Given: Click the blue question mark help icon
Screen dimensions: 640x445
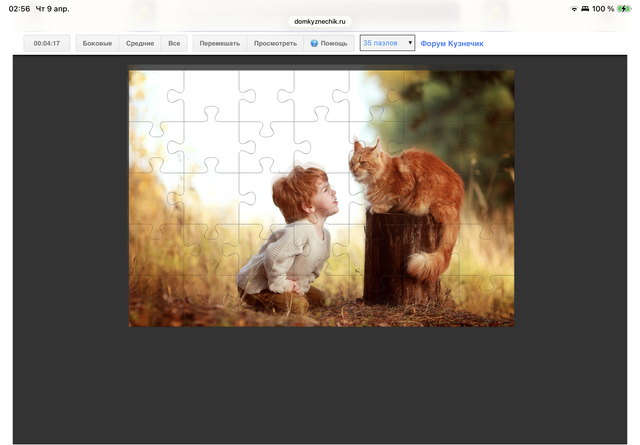Looking at the screenshot, I should click(314, 44).
